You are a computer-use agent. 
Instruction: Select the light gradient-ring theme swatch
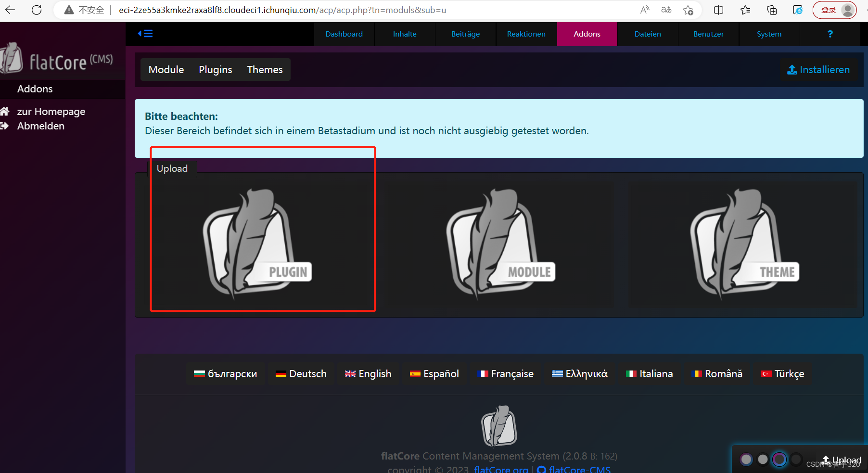pyautogui.click(x=746, y=460)
